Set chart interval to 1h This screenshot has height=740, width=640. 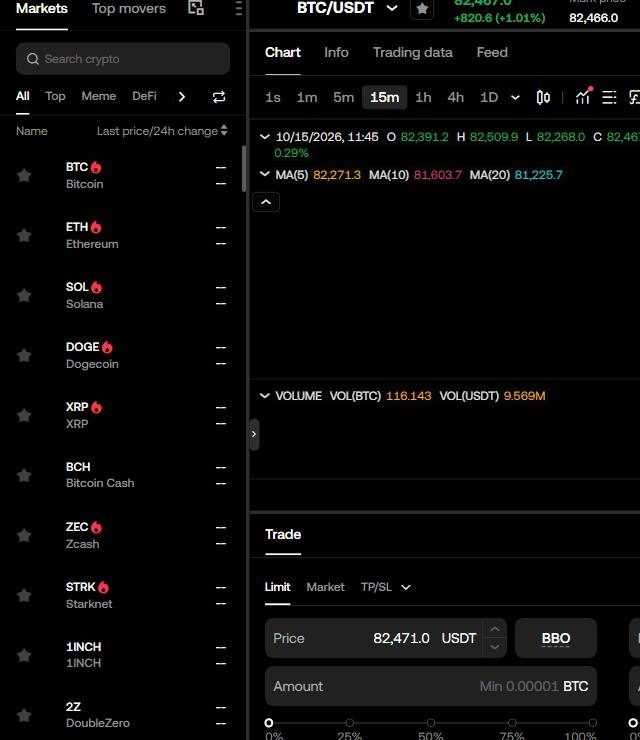pos(423,98)
